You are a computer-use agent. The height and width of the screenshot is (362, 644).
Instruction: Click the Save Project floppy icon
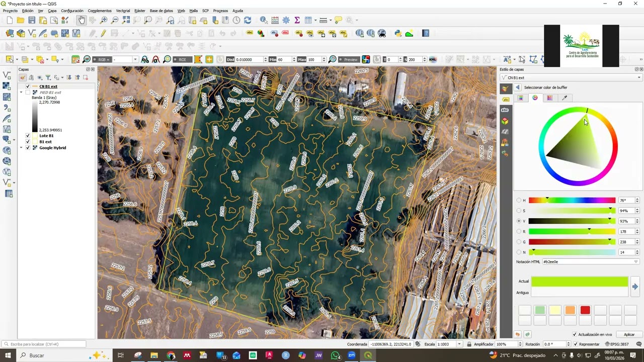pos(32,20)
